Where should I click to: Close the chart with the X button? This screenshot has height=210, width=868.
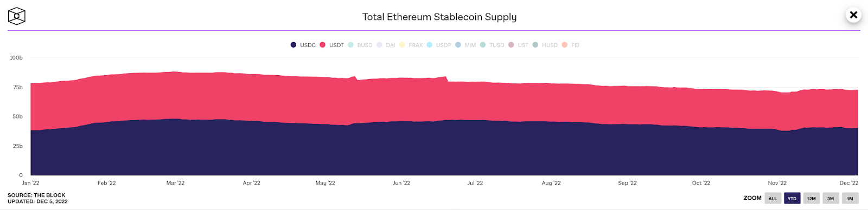click(853, 15)
